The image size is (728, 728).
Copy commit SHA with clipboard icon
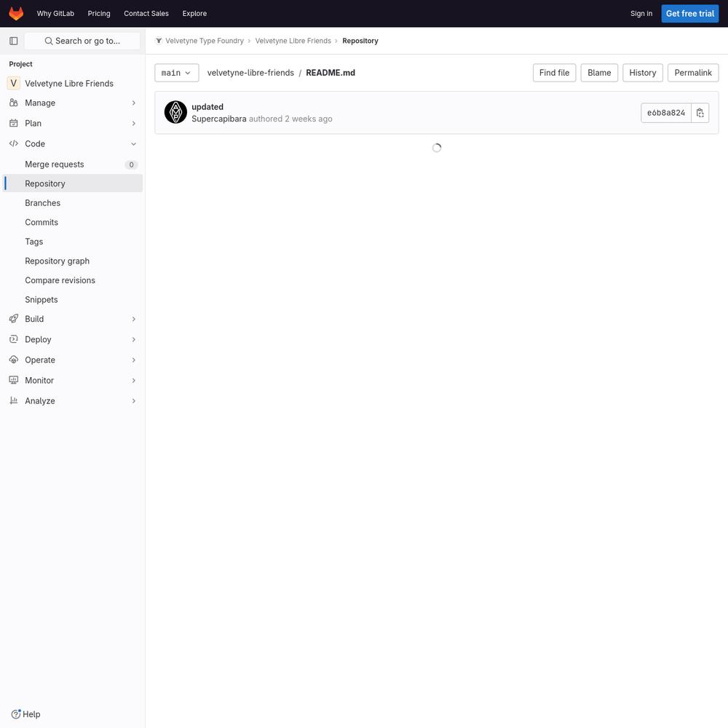point(700,113)
